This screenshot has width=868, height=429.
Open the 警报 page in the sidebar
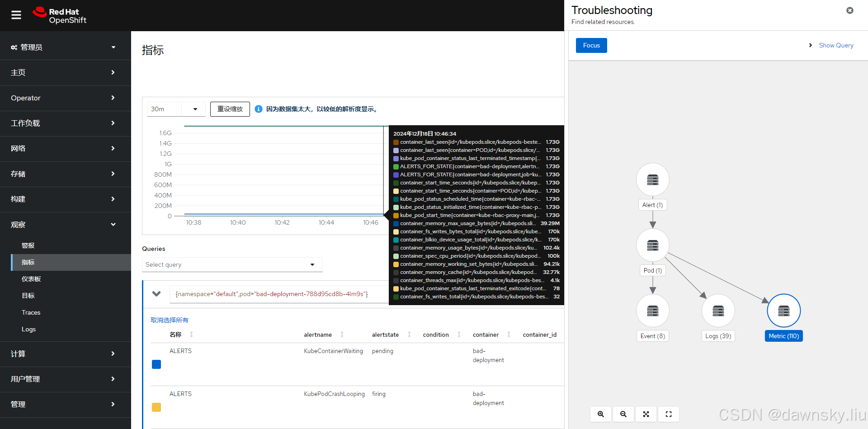point(28,245)
